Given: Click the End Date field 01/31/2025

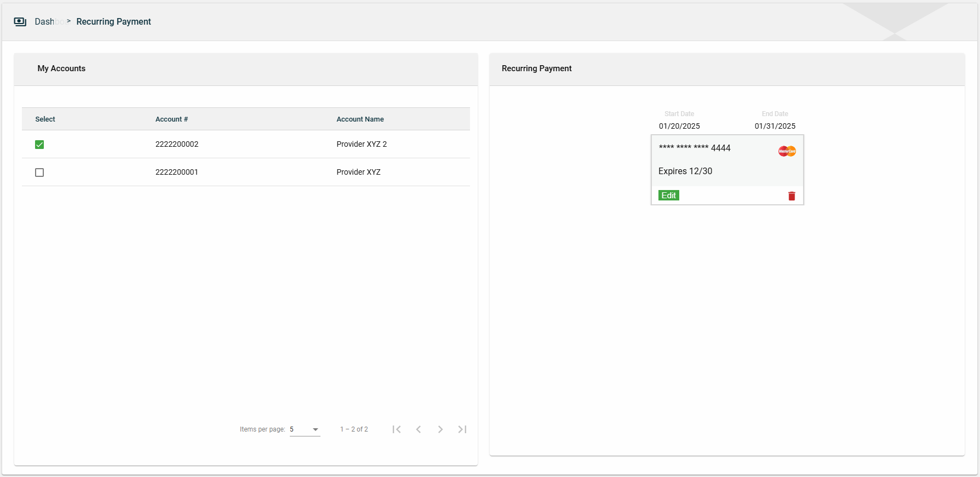Looking at the screenshot, I should 775,126.
